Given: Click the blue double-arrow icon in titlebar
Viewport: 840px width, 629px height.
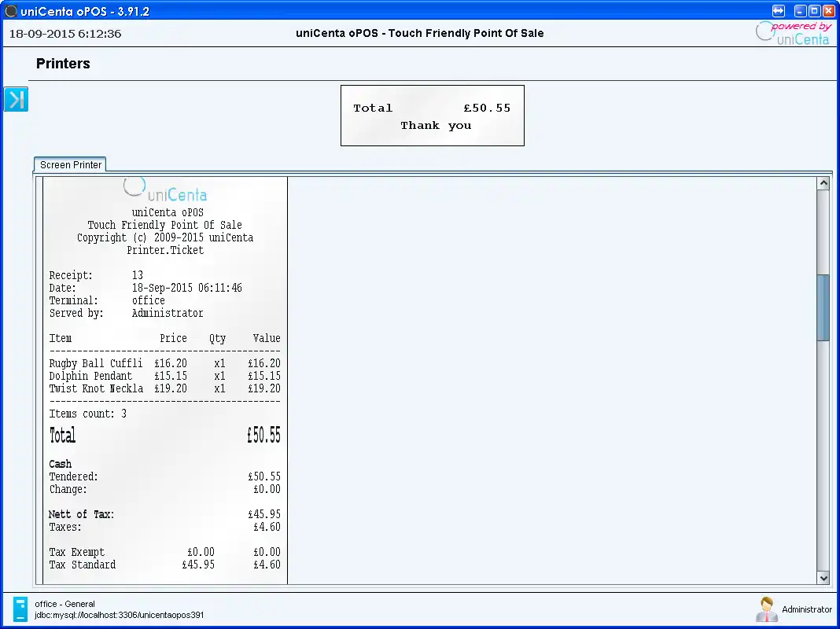Looking at the screenshot, I should (x=778, y=10).
